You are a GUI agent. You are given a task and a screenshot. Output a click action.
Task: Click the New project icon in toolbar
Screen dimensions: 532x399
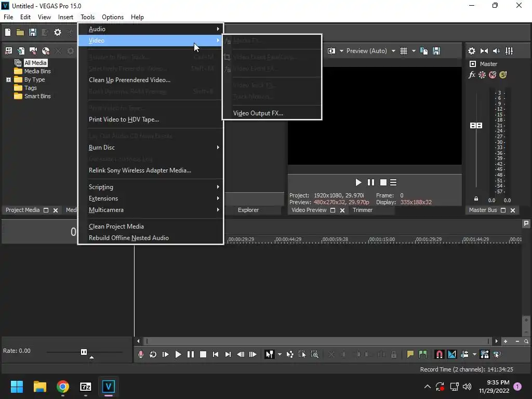tap(7, 32)
